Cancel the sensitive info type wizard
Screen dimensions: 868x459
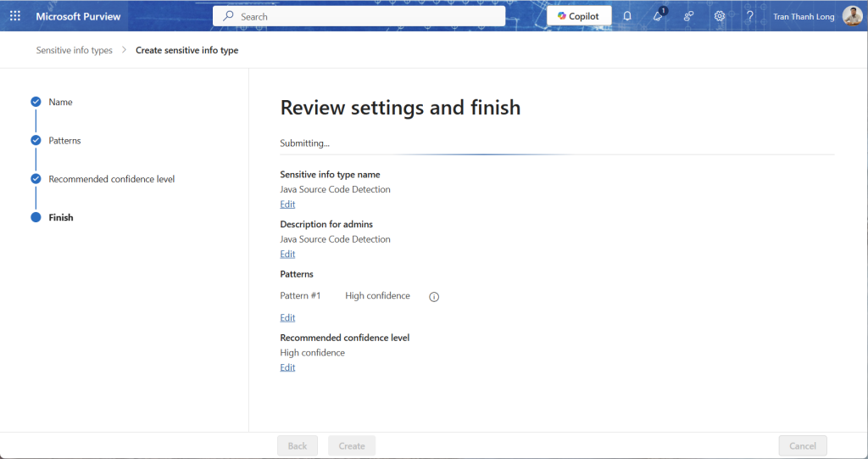[x=802, y=445]
